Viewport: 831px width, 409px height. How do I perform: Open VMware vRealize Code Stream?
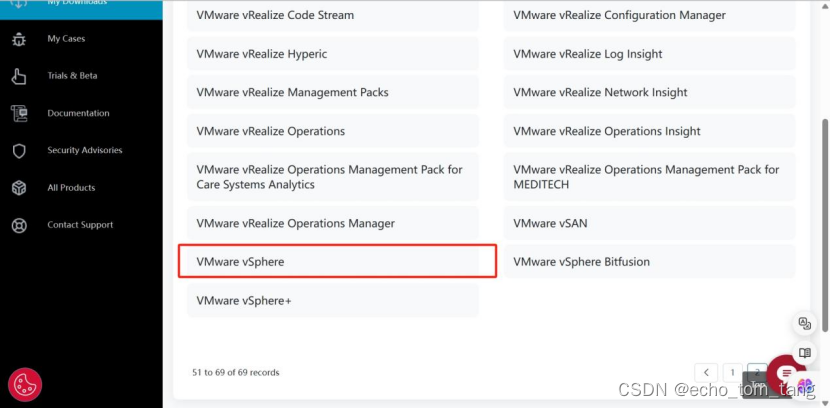(333, 15)
